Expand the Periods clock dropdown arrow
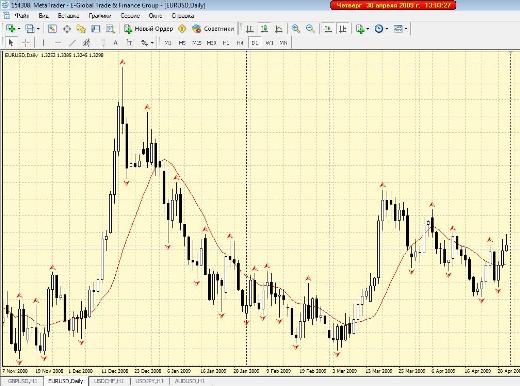The height and width of the screenshot is (386, 520). (387, 29)
